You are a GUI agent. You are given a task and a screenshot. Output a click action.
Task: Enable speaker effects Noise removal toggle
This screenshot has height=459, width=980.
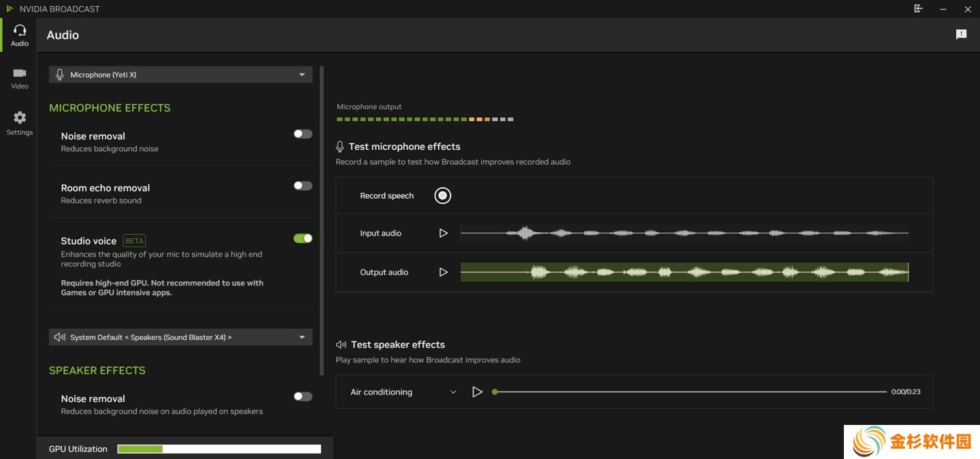click(x=303, y=396)
